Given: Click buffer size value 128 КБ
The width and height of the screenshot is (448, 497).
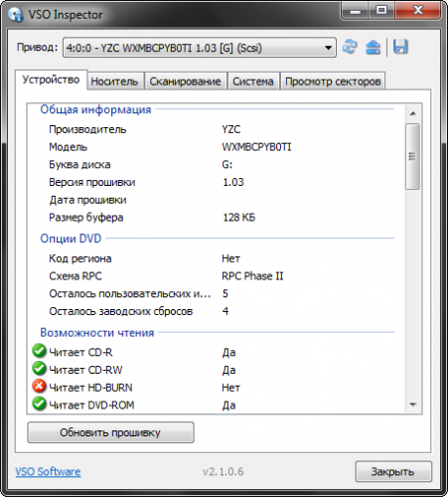Looking at the screenshot, I should pos(239,218).
